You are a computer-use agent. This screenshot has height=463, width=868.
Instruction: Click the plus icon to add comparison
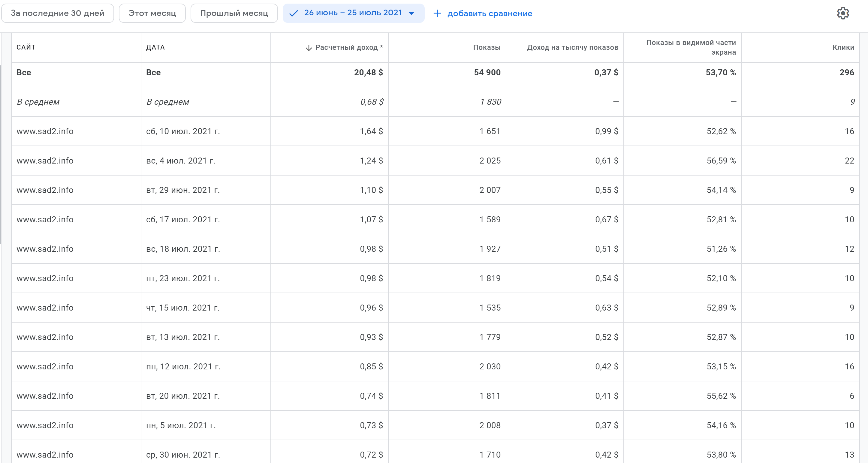(x=437, y=14)
